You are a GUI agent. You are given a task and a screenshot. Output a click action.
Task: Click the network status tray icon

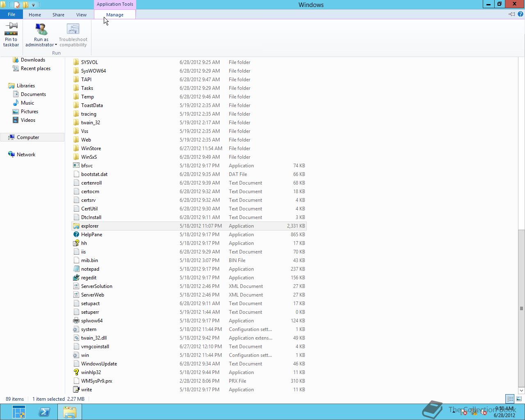click(x=474, y=412)
